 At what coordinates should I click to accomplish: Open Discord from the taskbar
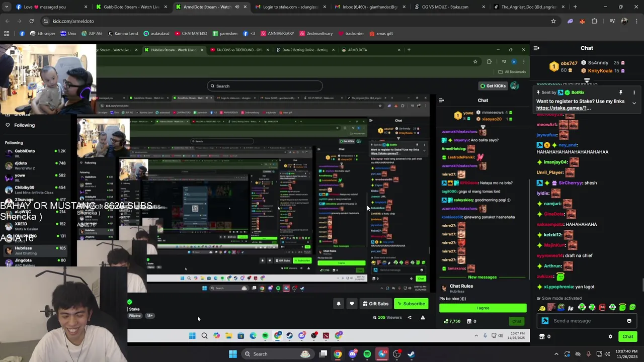(x=353, y=354)
